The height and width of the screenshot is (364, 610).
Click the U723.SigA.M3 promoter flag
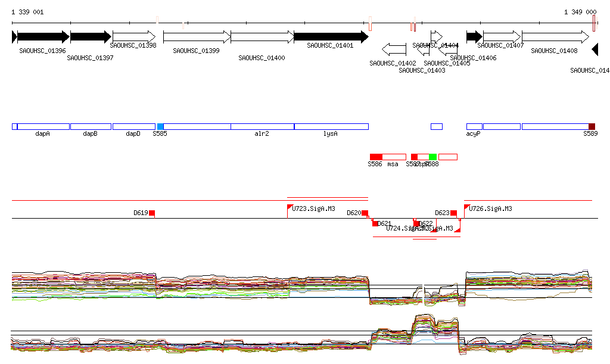290,207
